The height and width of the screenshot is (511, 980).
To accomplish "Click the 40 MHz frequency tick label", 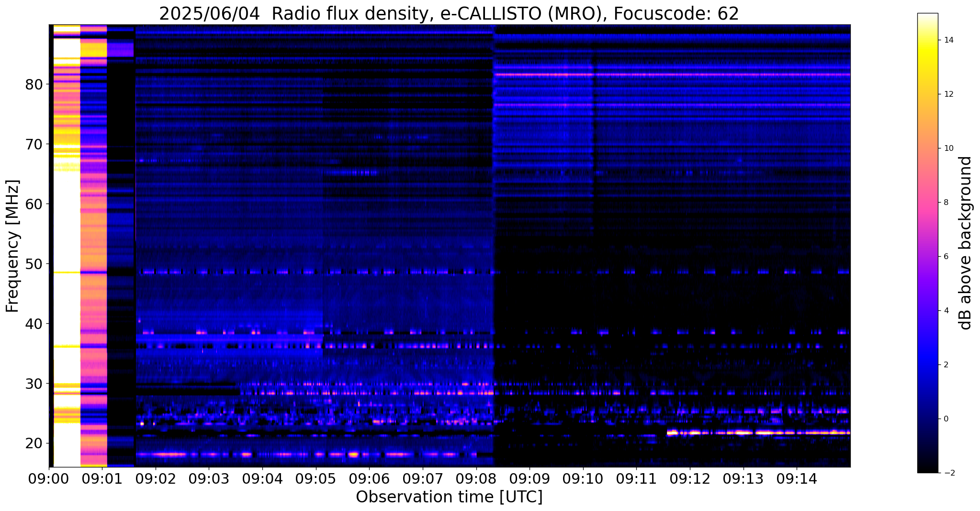I will 34,324.
